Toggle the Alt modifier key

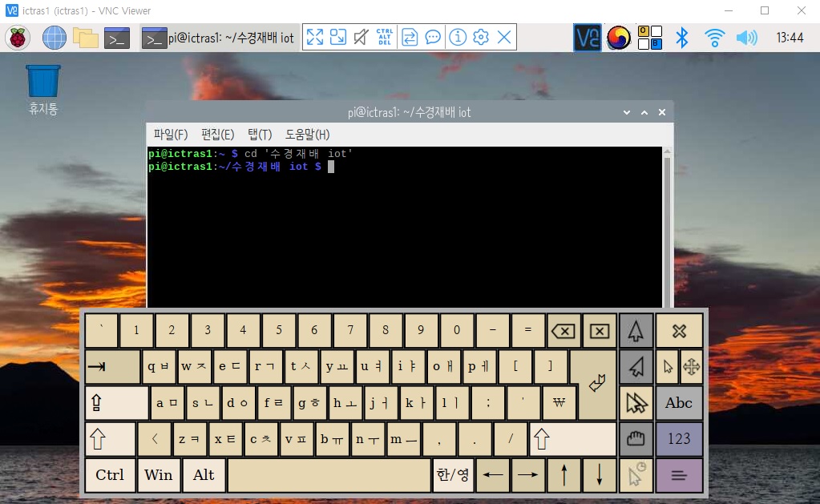(x=204, y=474)
